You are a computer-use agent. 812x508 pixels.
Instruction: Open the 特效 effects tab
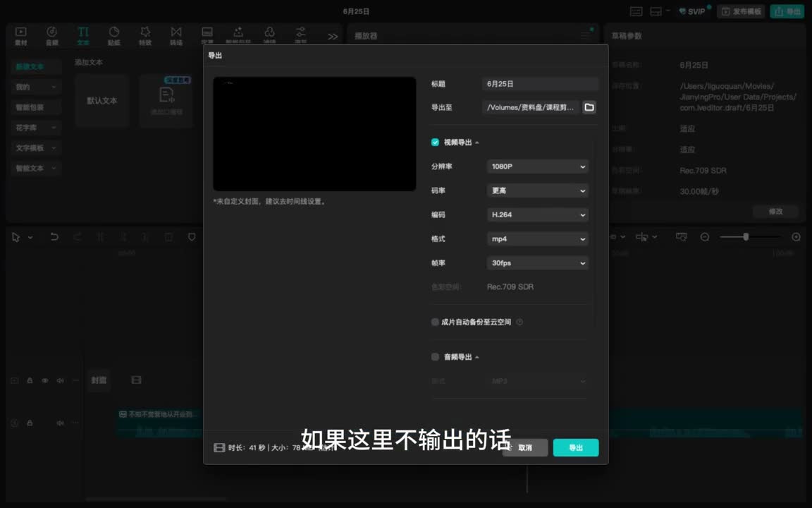(145, 36)
